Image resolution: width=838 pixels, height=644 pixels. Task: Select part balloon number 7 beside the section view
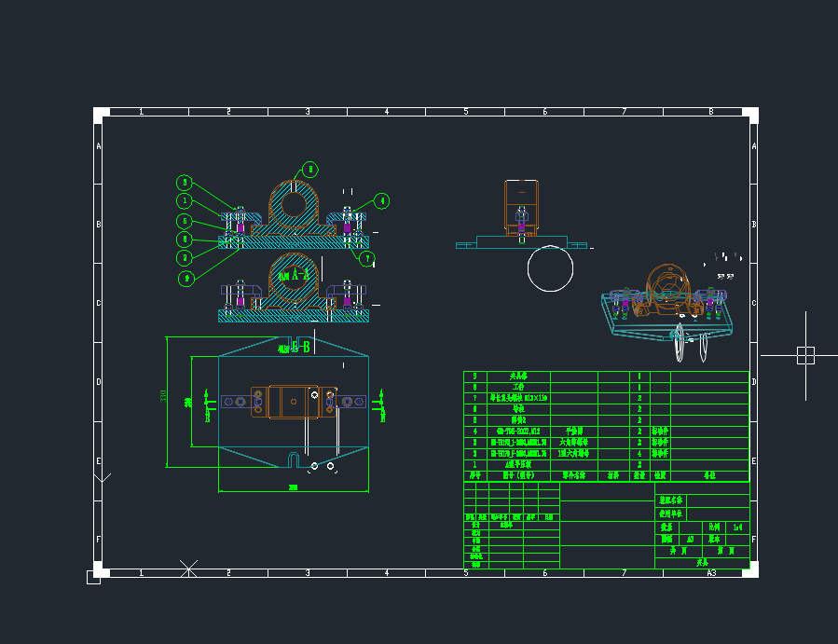(x=366, y=259)
